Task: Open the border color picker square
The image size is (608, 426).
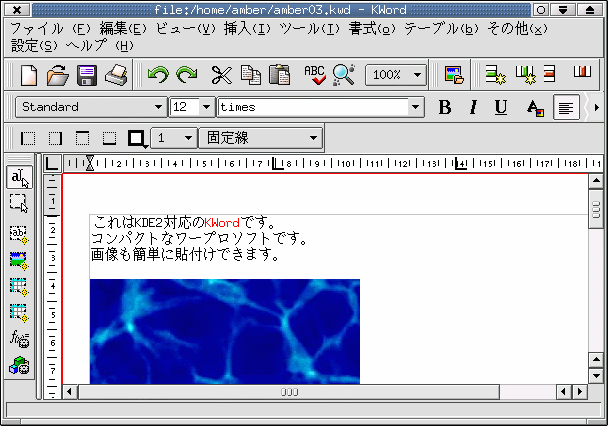Action: [x=137, y=139]
